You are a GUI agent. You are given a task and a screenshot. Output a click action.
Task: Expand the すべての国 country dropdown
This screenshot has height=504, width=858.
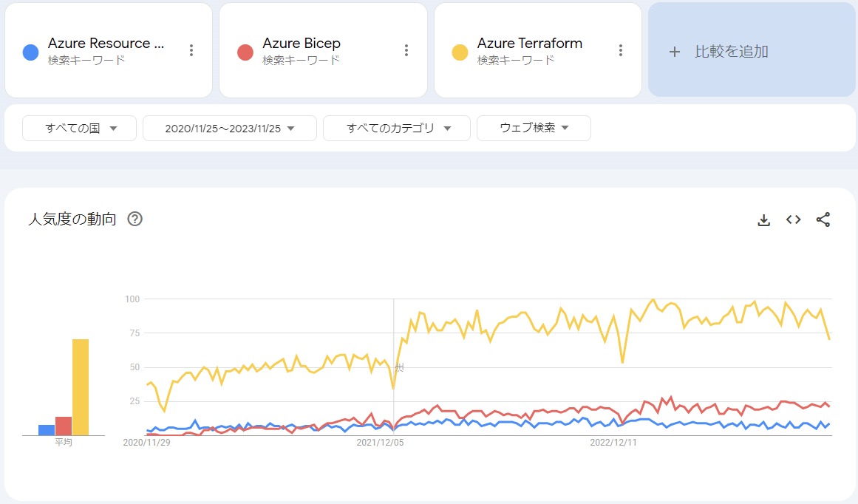coord(80,128)
